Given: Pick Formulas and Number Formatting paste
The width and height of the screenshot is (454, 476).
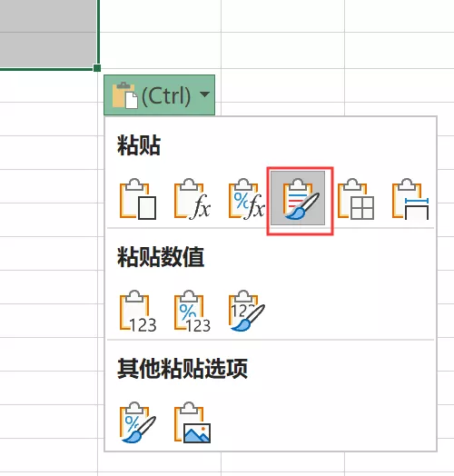Looking at the screenshot, I should tap(246, 199).
